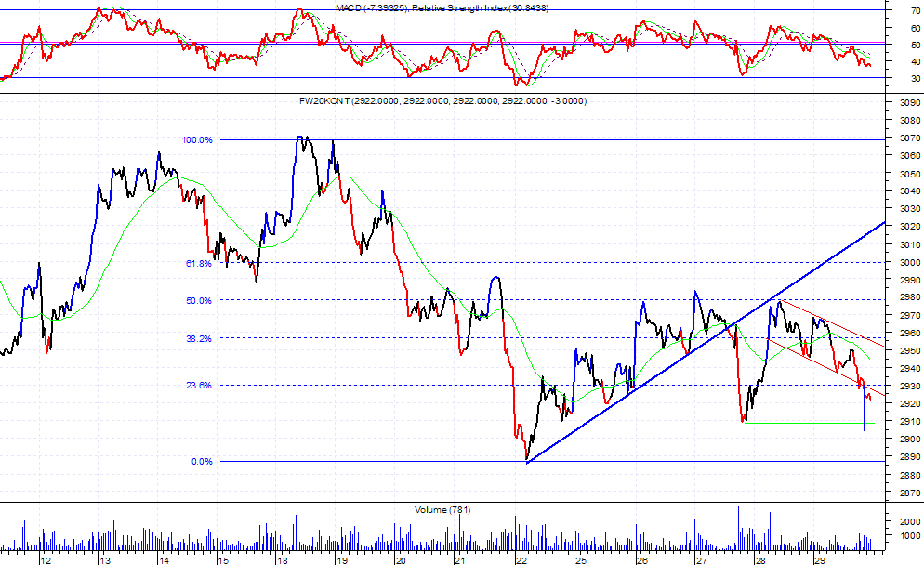Click date label 26 on time axis

(x=642, y=560)
